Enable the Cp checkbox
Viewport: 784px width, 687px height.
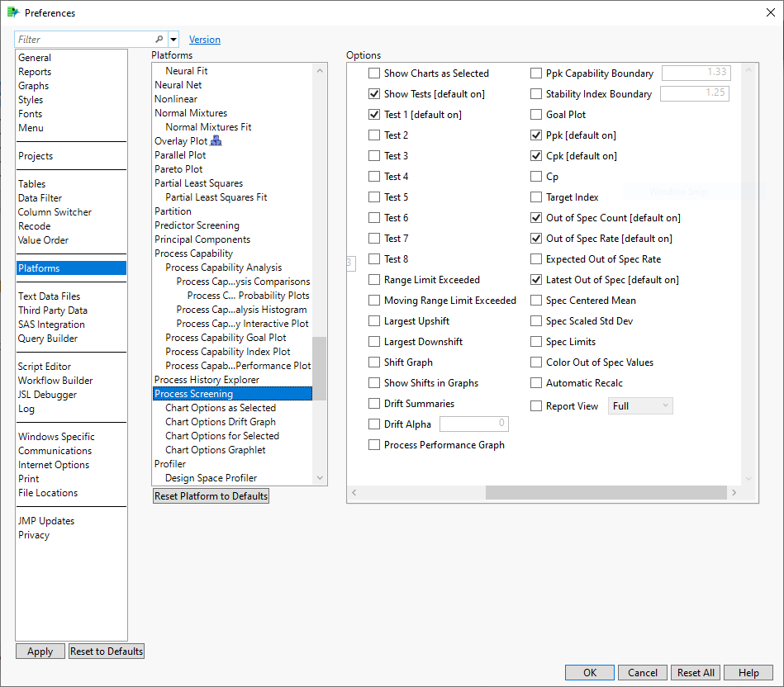click(x=536, y=177)
